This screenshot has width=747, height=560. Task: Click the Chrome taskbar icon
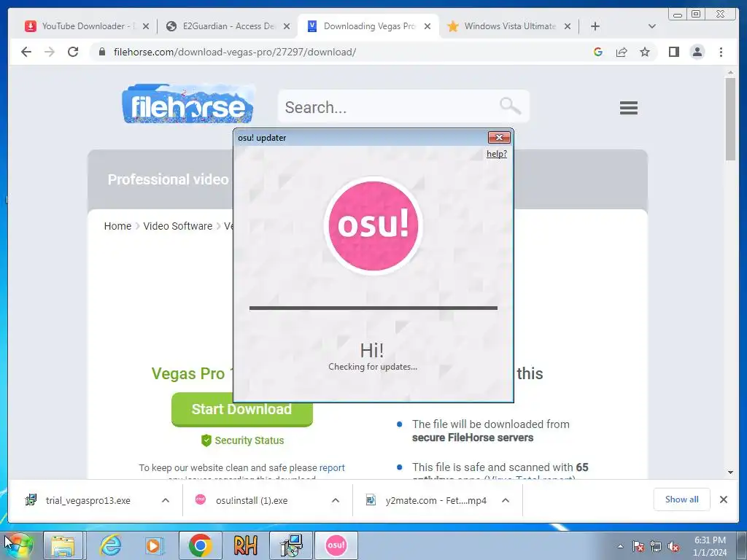pyautogui.click(x=201, y=545)
